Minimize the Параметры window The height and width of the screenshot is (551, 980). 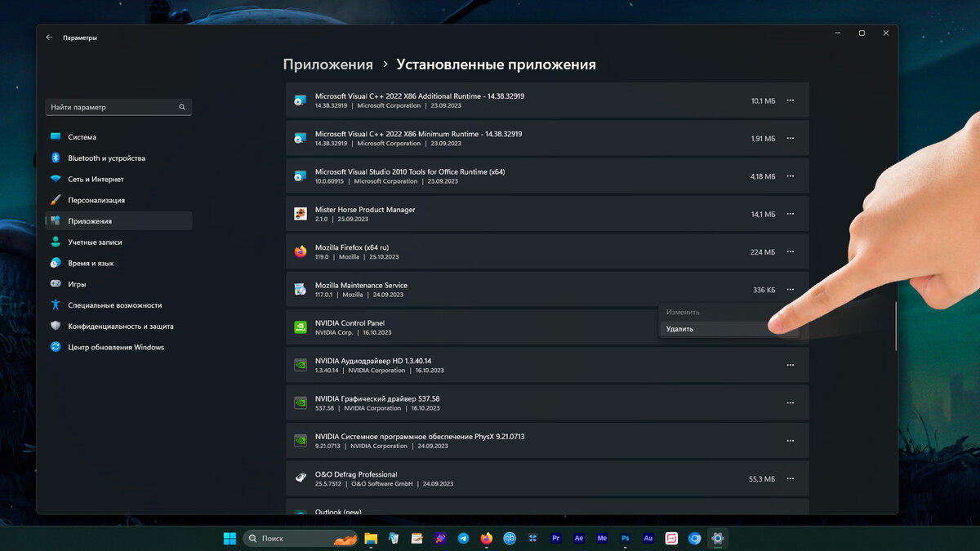click(838, 33)
